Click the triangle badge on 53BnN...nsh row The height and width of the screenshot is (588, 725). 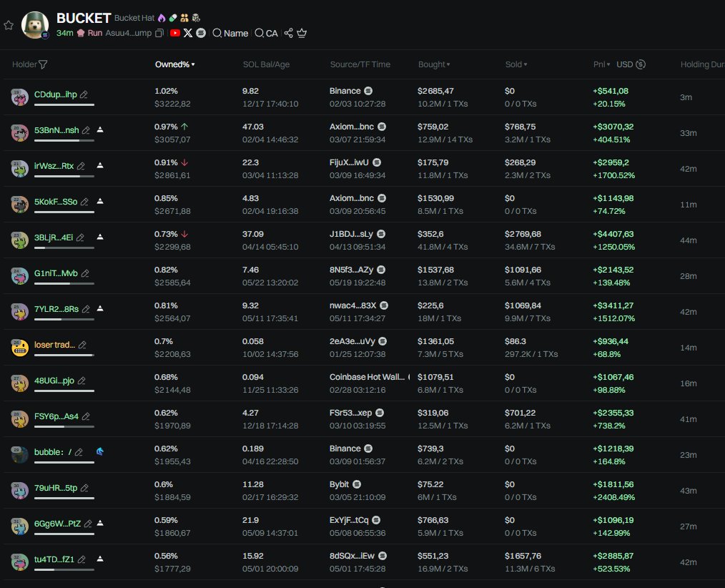tap(100, 129)
